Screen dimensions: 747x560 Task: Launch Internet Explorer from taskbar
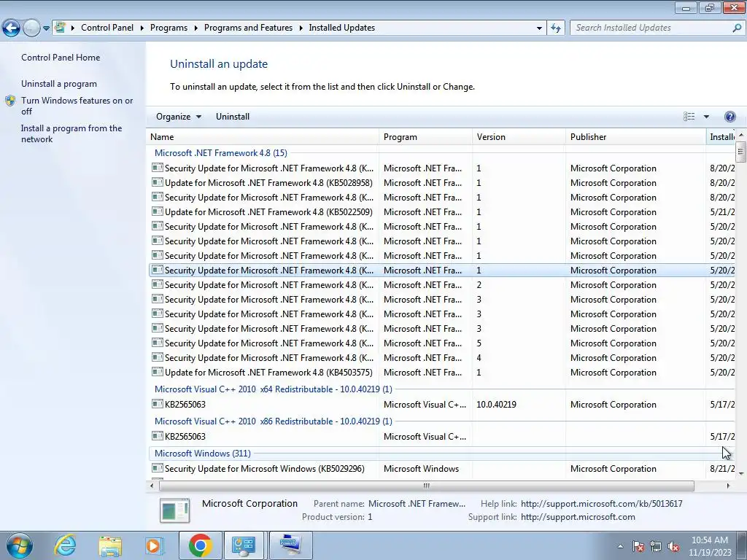point(65,545)
